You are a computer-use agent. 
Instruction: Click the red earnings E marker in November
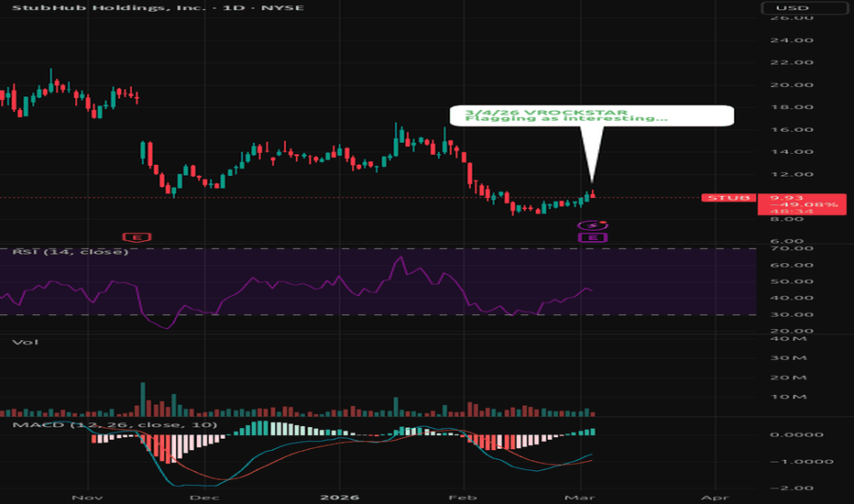[137, 237]
